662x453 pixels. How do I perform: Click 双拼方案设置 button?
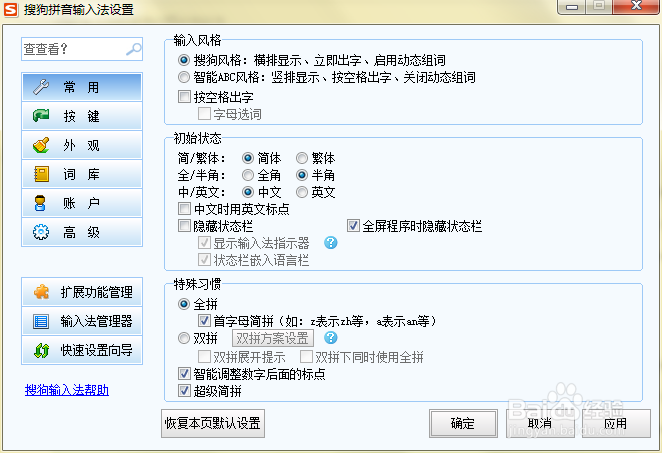273,338
